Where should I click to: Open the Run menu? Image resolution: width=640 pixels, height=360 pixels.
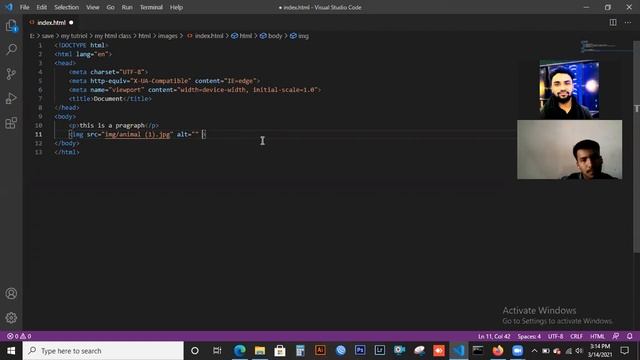[127, 7]
